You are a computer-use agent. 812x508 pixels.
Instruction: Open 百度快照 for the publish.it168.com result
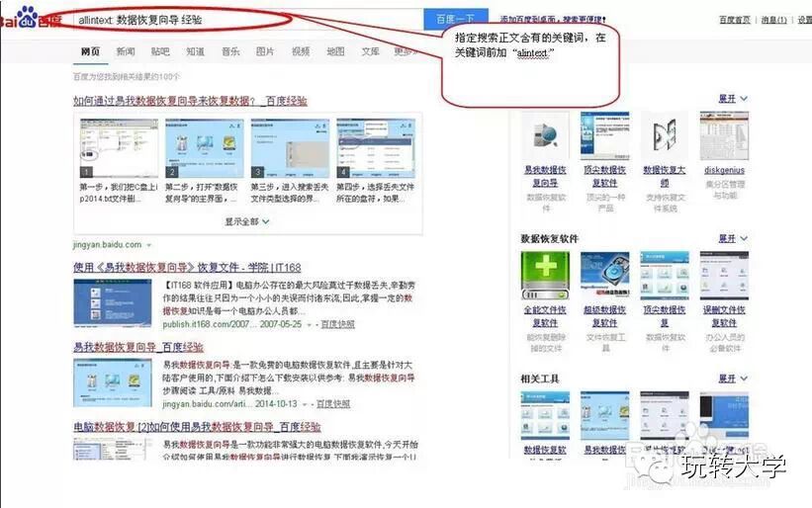(x=337, y=324)
